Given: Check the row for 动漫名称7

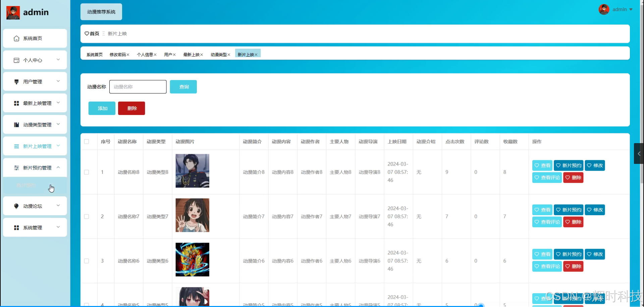Looking at the screenshot, I should point(87,217).
